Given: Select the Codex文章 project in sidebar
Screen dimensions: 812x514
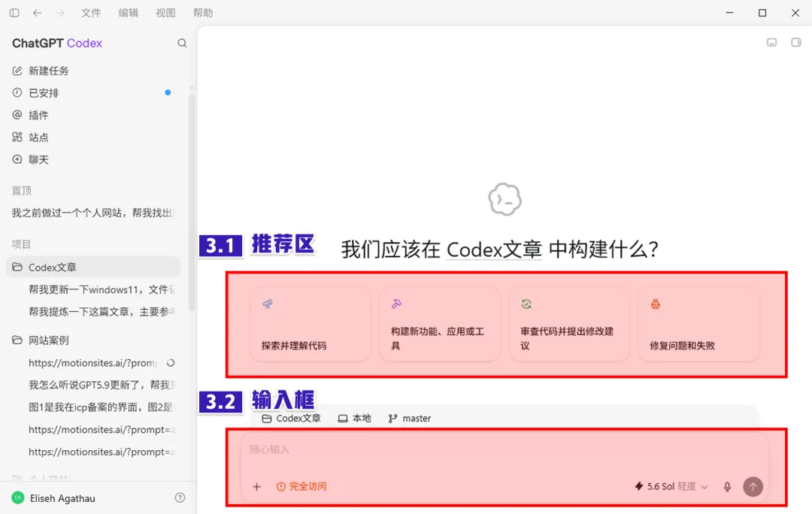Looking at the screenshot, I should tap(93, 267).
